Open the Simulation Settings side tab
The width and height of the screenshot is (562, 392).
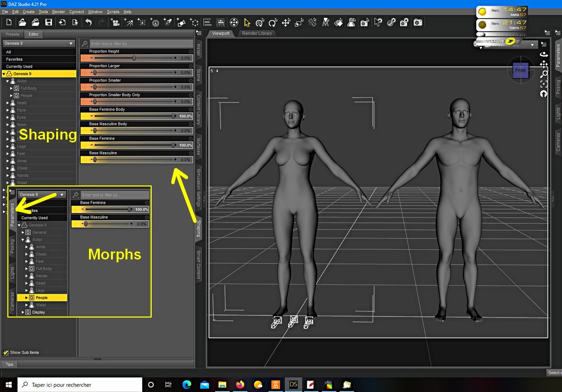pyautogui.click(x=199, y=187)
